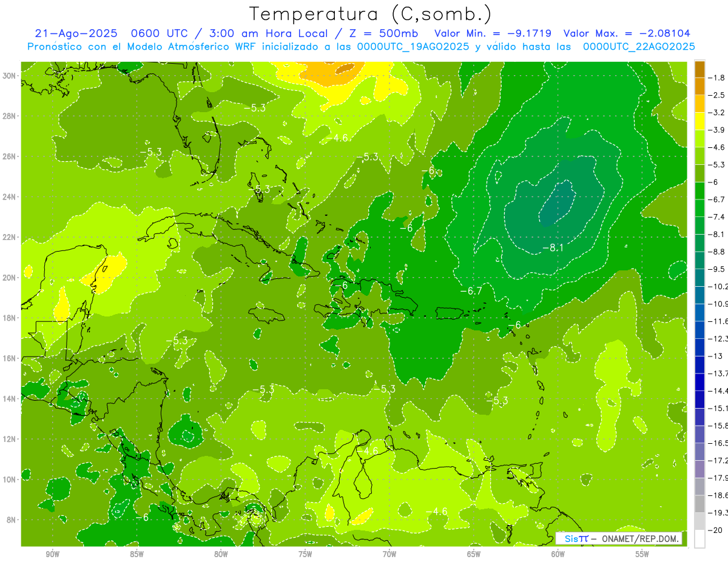Click the -8.1 contour label on the map

(553, 247)
